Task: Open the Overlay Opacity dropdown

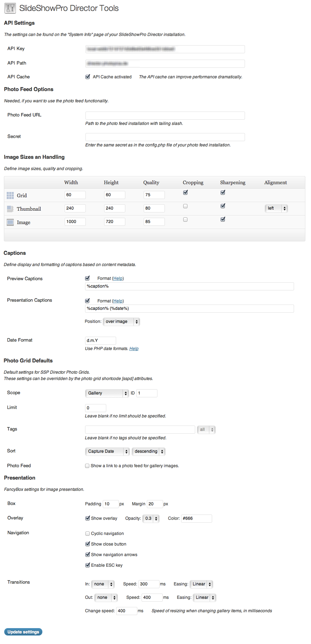Action: [151, 518]
